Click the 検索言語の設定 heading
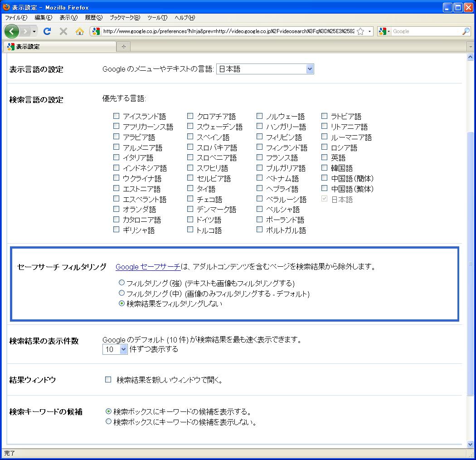The height and width of the screenshot is (460, 476). pyautogui.click(x=36, y=100)
